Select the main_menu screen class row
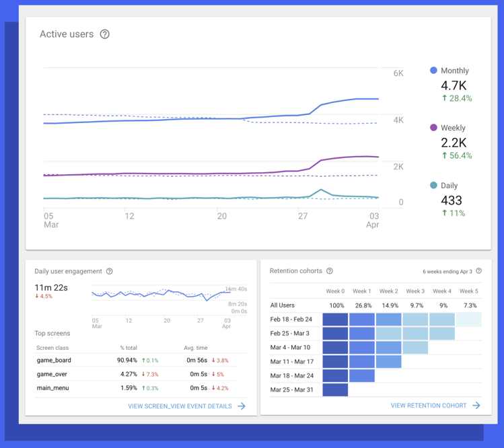 tap(136, 388)
